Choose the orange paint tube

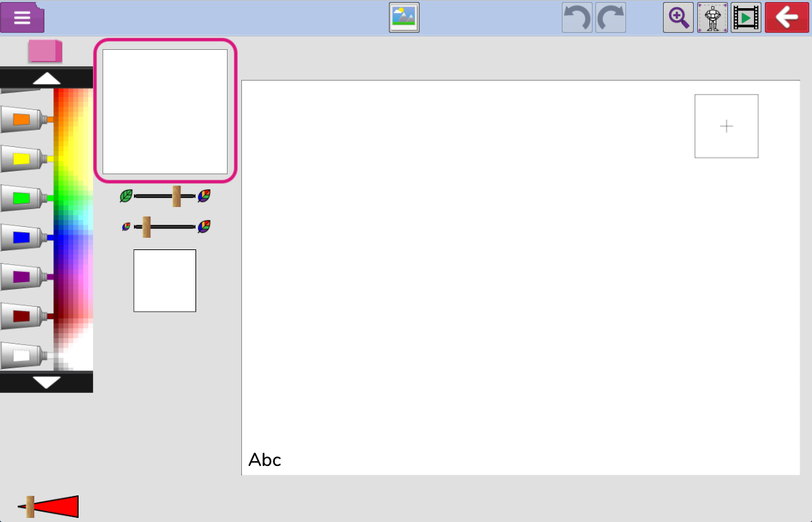pyautogui.click(x=26, y=119)
